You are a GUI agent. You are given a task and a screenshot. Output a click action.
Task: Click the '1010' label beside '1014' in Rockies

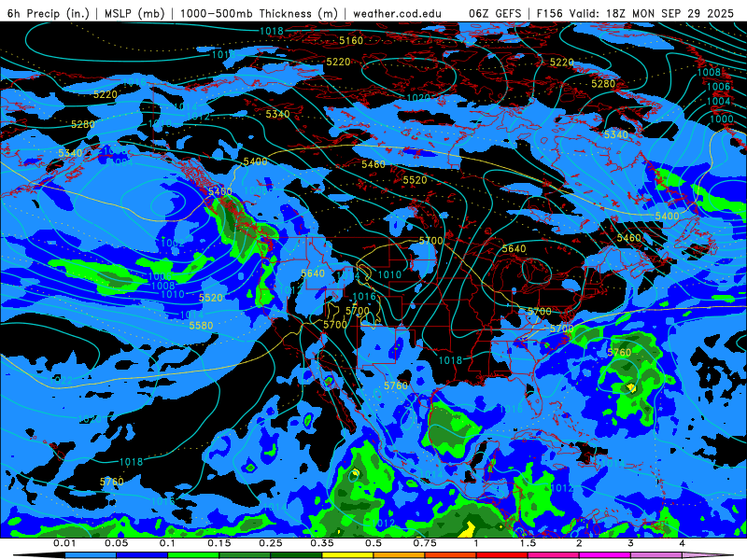coord(389,274)
